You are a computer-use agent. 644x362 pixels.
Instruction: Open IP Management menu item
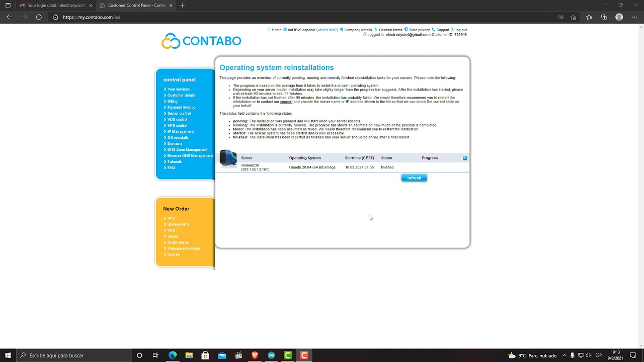(x=180, y=131)
